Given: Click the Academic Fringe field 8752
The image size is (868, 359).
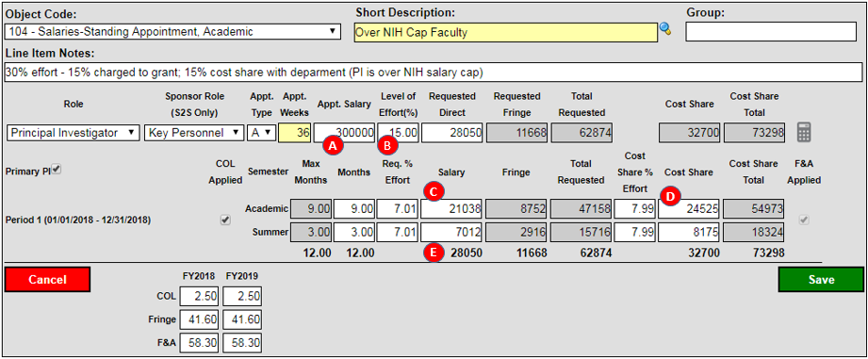Looking at the screenshot, I should click(516, 209).
